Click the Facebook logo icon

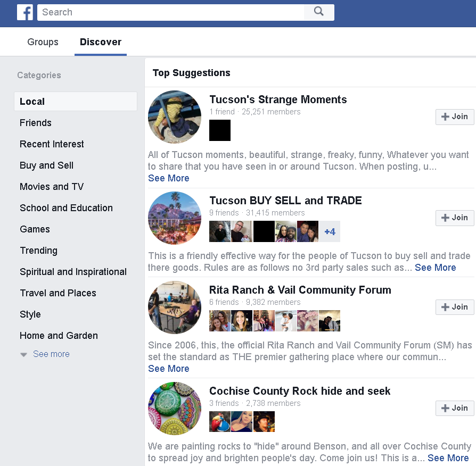pos(24,12)
